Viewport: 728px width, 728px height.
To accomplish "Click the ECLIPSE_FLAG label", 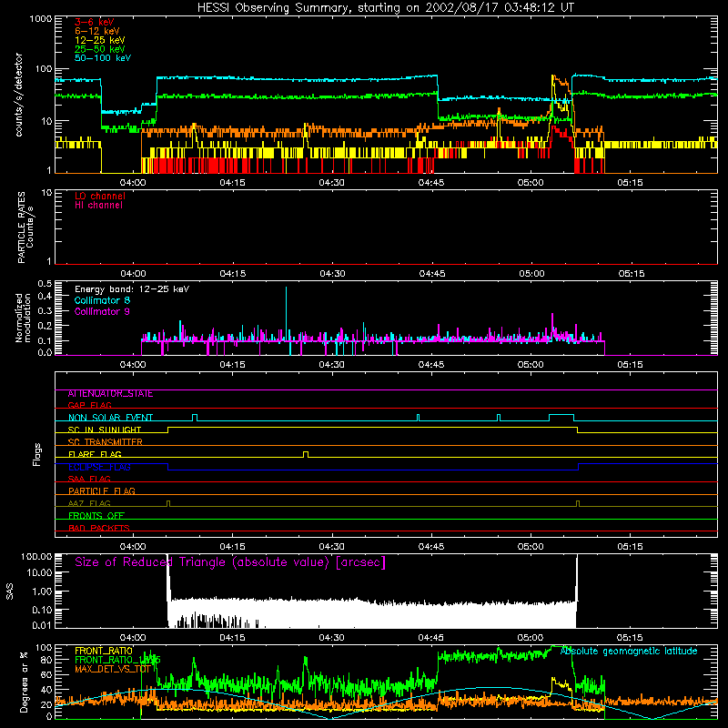I will click(99, 467).
